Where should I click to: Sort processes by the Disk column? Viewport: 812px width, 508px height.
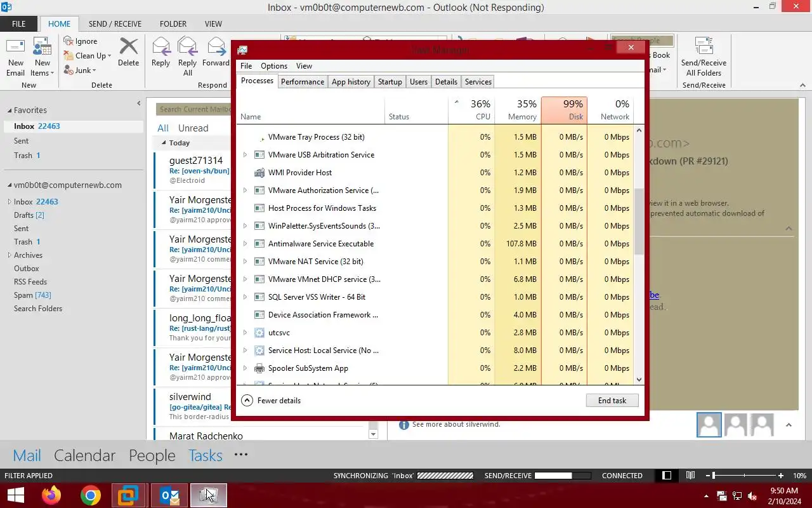pyautogui.click(x=564, y=110)
